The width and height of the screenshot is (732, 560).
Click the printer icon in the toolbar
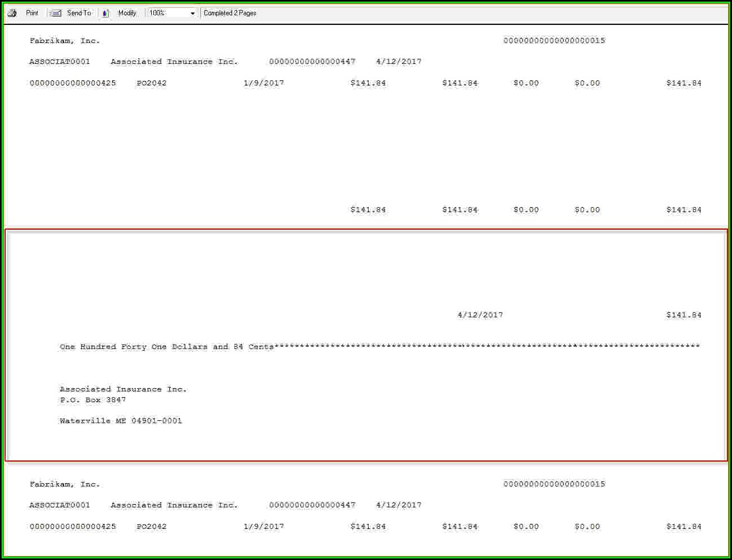(12, 13)
